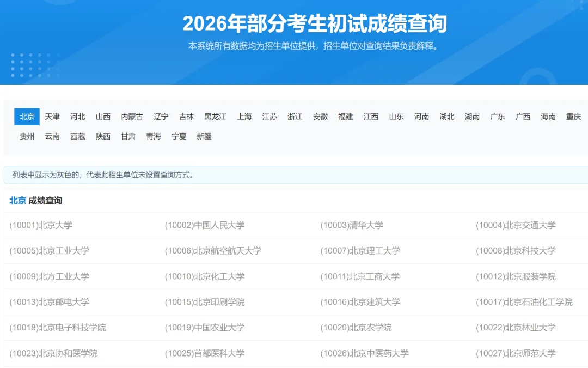Open the 吉林 tab
Viewport: 588px width, 368px height.
click(186, 117)
